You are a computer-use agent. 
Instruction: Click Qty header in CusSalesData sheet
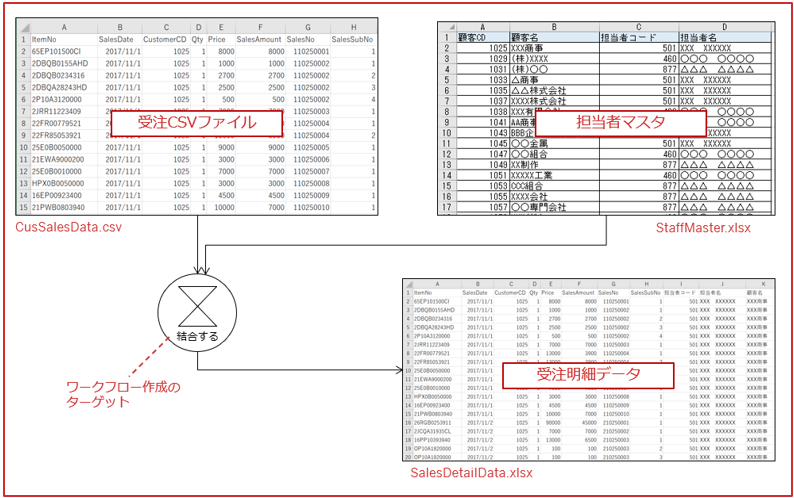coord(197,40)
